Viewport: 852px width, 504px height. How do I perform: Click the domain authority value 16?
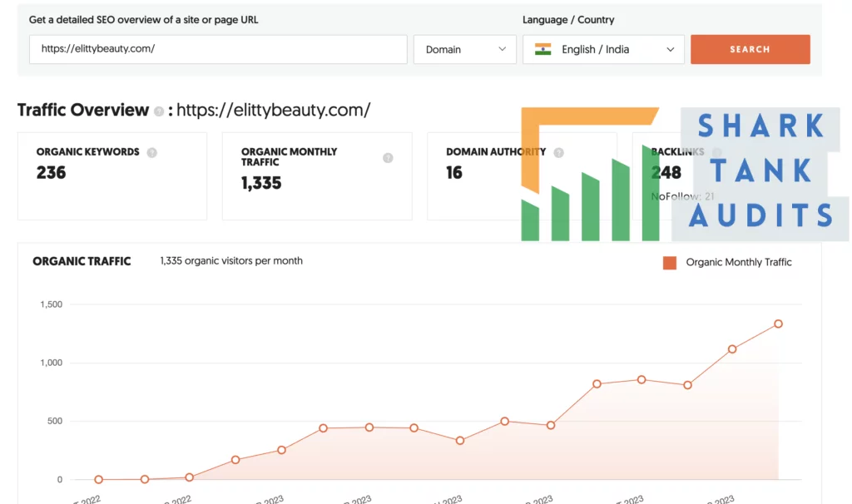[x=454, y=173]
